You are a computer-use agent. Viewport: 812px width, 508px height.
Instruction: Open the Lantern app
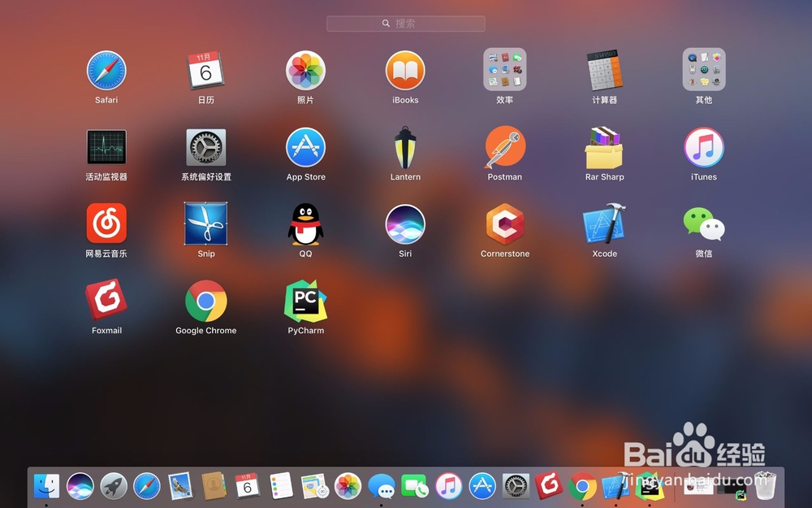click(x=405, y=147)
